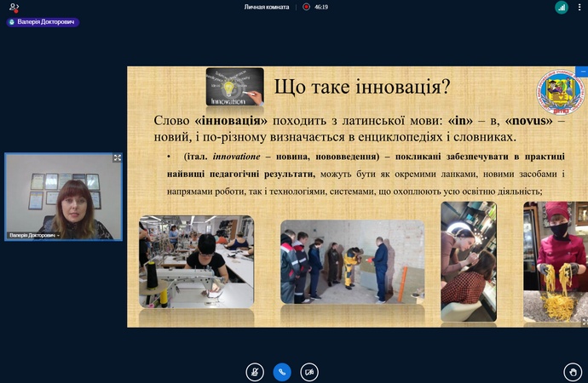The image size is (588, 383).
Task: Click the workers in overalls photo
Action: point(352,262)
